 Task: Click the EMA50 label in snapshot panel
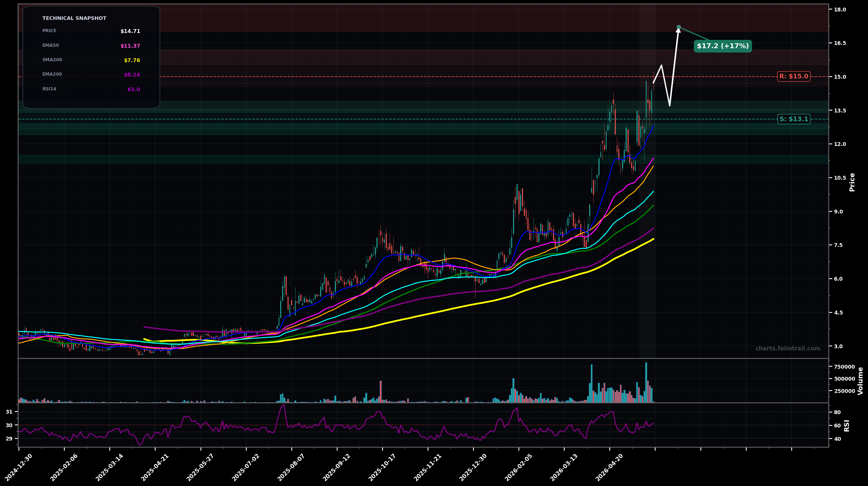51,45
